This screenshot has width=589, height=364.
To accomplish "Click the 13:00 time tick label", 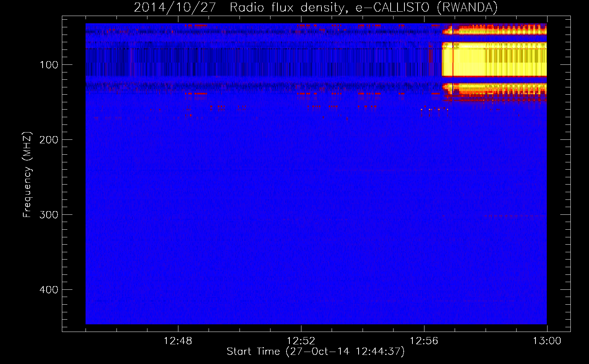I will (547, 341).
